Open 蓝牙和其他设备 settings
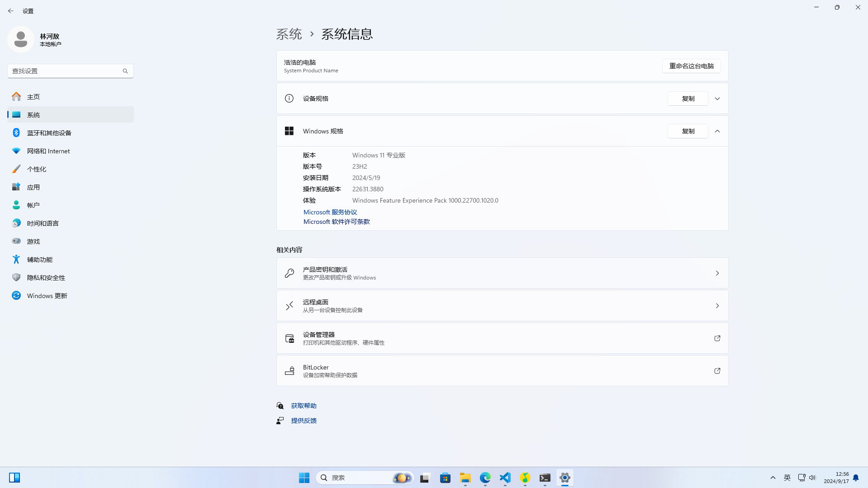The image size is (868, 488). 71,133
